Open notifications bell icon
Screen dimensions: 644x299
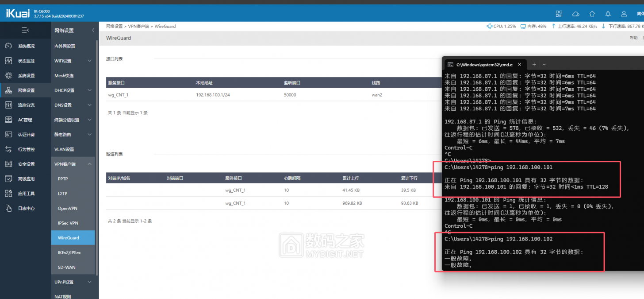pyautogui.click(x=608, y=14)
